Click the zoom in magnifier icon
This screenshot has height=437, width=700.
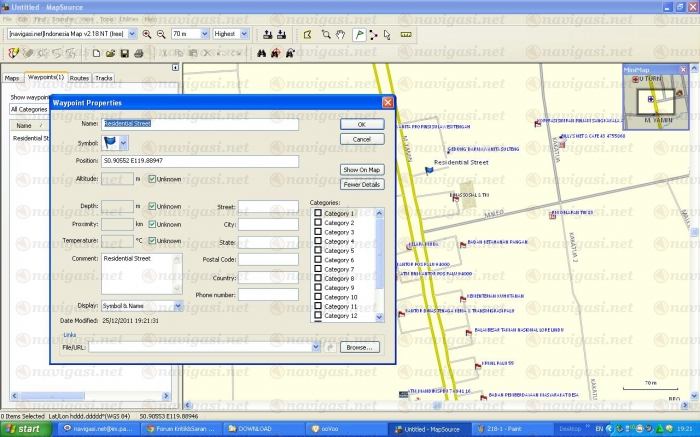click(147, 34)
